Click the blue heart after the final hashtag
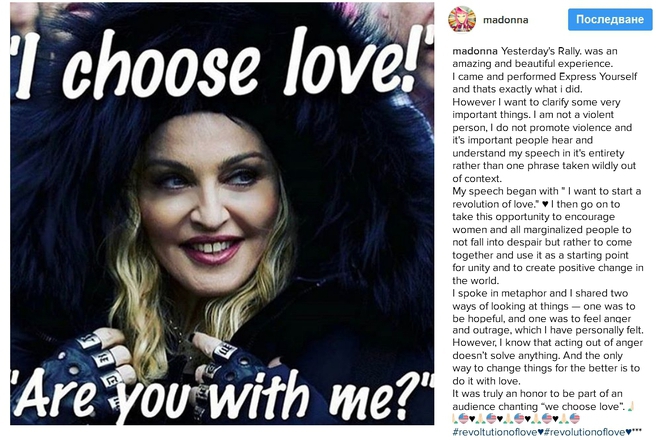 point(628,432)
